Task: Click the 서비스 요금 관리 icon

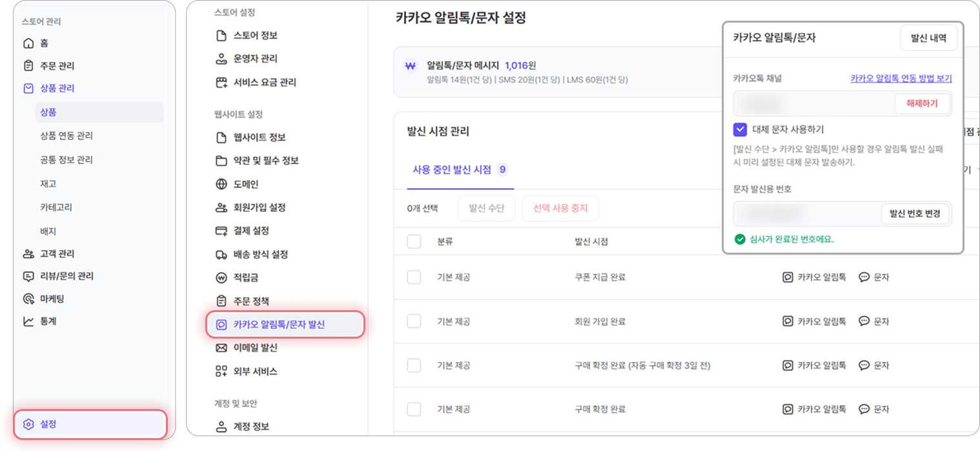Action: pyautogui.click(x=221, y=83)
